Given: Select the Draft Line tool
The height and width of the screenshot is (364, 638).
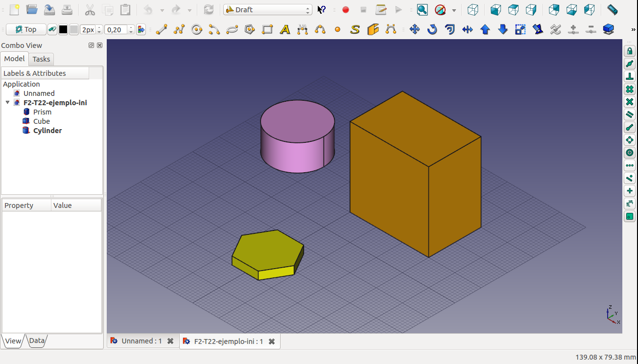Looking at the screenshot, I should click(x=161, y=30).
